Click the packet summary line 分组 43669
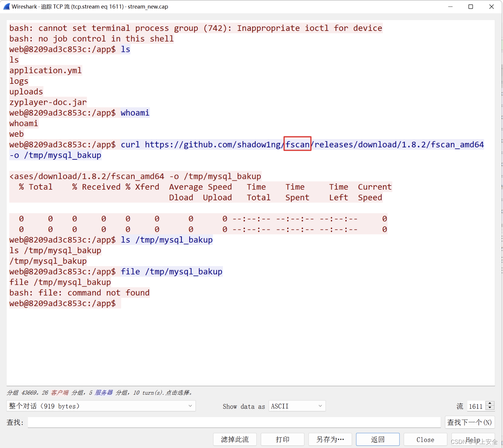Image resolution: width=503 pixels, height=448 pixels. 100,392
